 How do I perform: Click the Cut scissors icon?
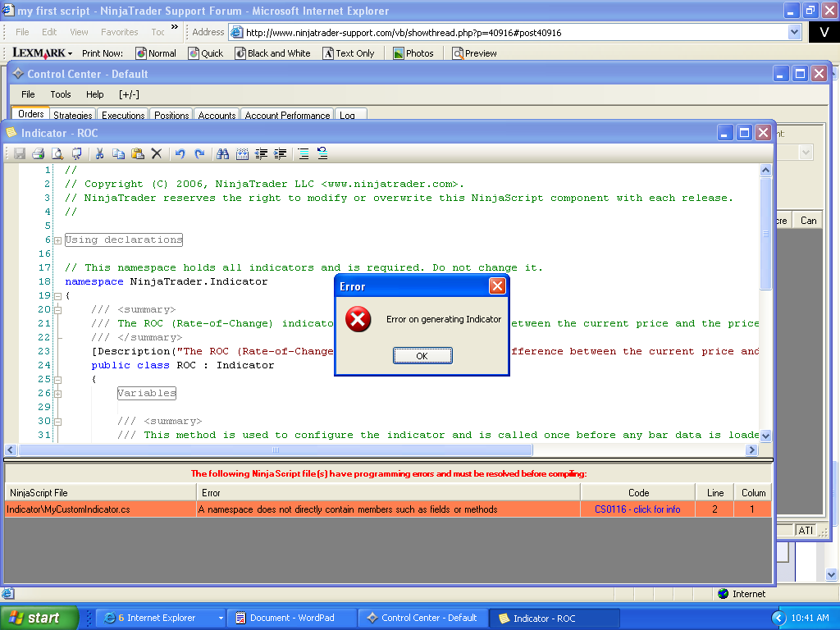tap(99, 153)
